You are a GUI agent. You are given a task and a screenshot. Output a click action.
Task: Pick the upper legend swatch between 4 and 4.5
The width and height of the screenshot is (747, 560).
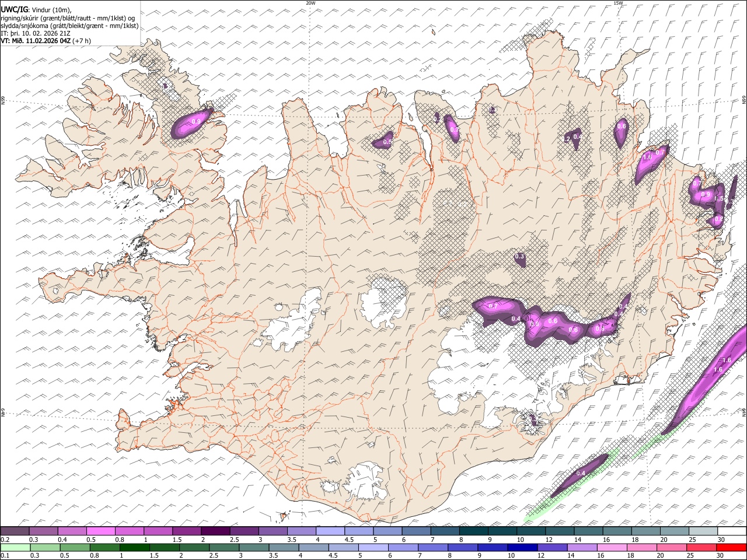pos(330,531)
